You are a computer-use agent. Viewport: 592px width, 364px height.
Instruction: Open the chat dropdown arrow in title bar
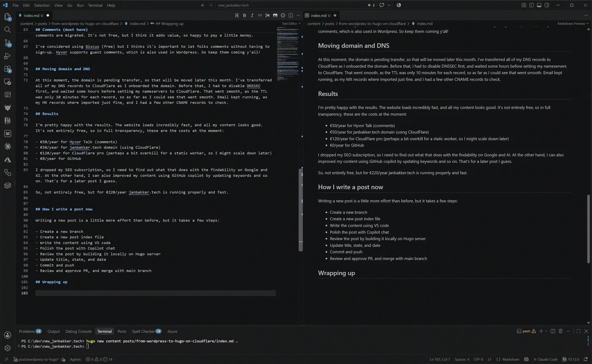click(x=389, y=5)
